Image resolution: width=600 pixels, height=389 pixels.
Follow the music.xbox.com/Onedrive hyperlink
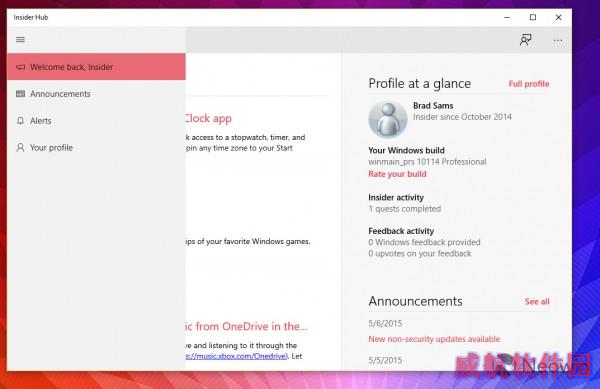tap(236, 356)
